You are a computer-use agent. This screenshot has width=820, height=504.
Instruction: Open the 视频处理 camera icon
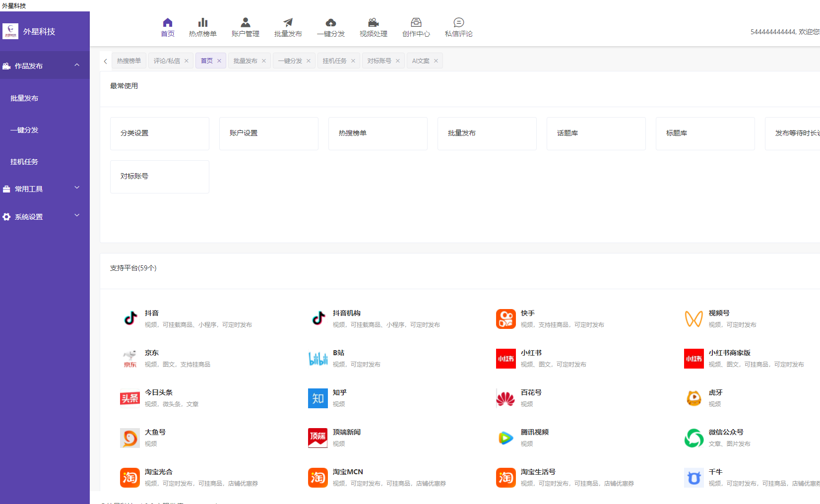coord(373,23)
